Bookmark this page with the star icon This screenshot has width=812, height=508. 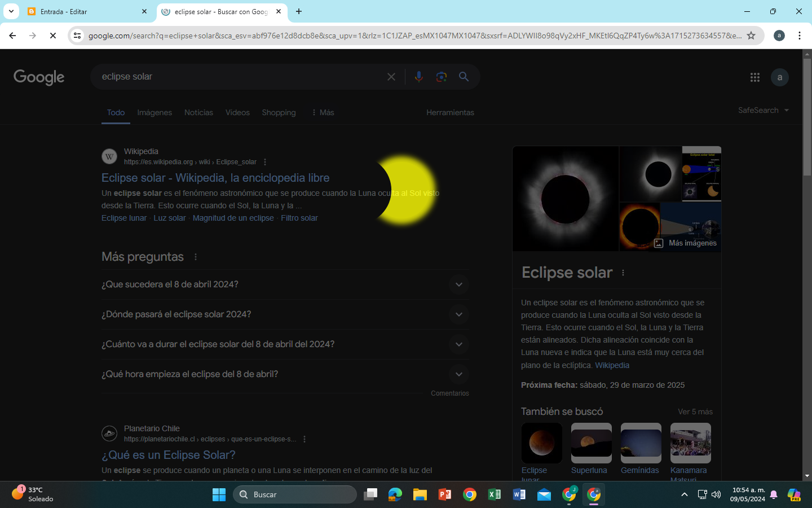click(x=751, y=36)
